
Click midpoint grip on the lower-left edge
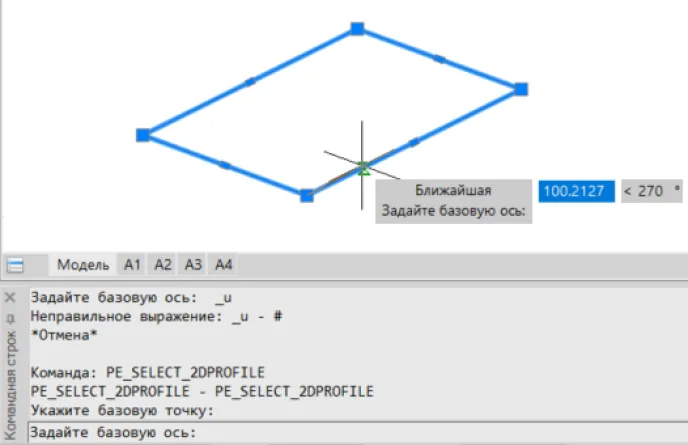tap(225, 165)
